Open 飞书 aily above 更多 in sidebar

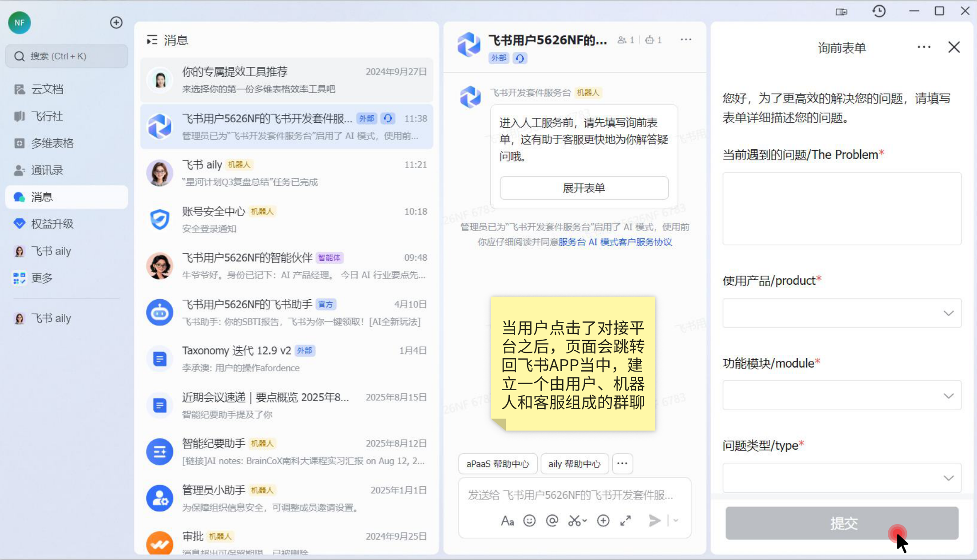(67, 251)
